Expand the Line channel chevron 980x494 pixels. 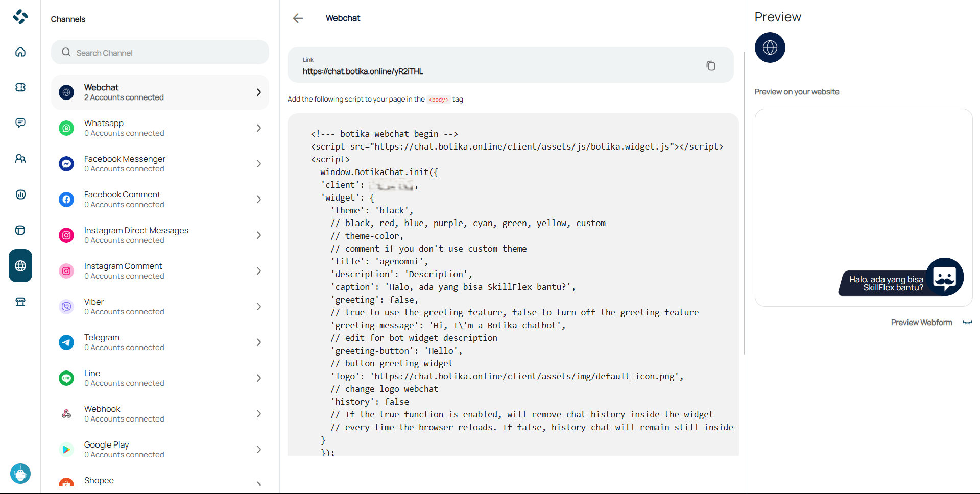click(x=259, y=378)
